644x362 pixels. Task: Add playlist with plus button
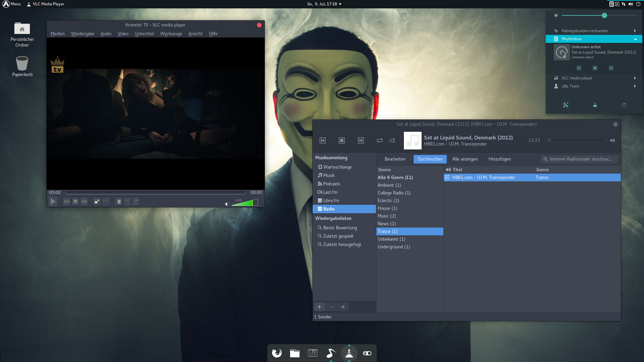319,307
